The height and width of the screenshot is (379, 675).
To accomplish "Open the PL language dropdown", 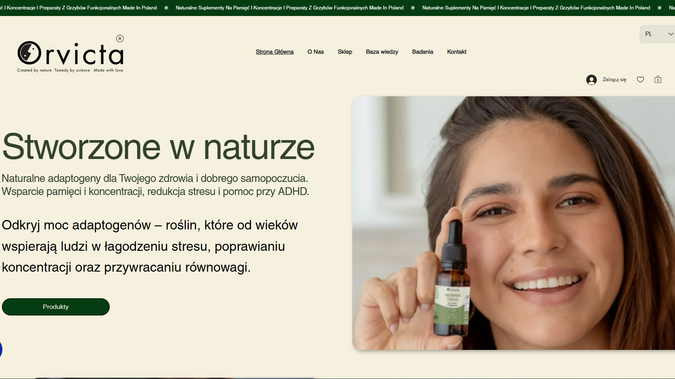I will (x=657, y=34).
